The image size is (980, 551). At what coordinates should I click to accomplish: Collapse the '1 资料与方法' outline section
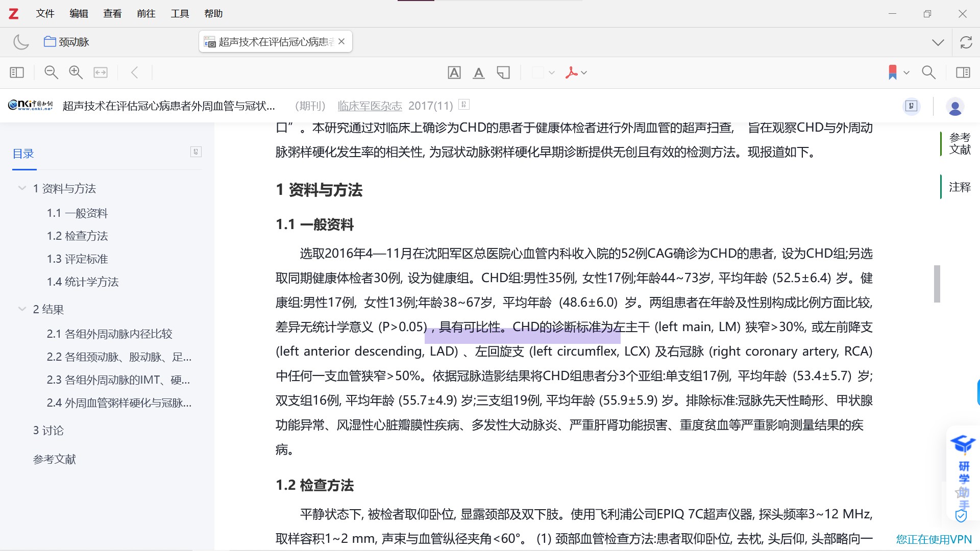(22, 188)
